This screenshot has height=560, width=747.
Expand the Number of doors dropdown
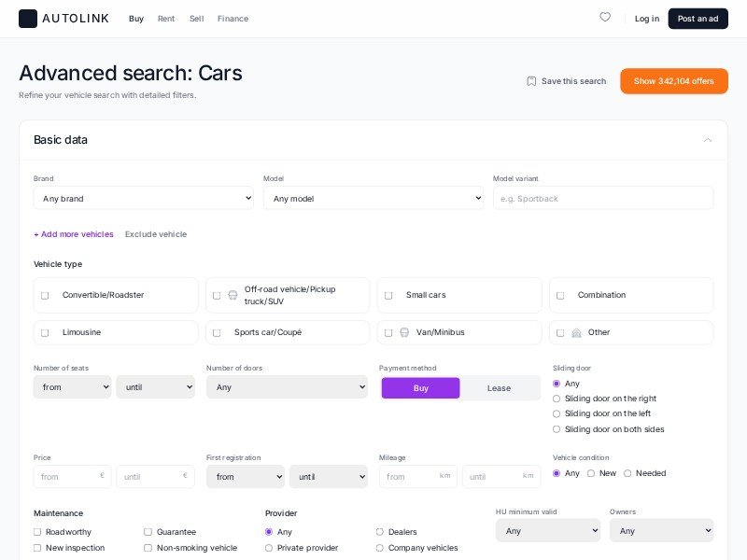pyautogui.click(x=287, y=387)
